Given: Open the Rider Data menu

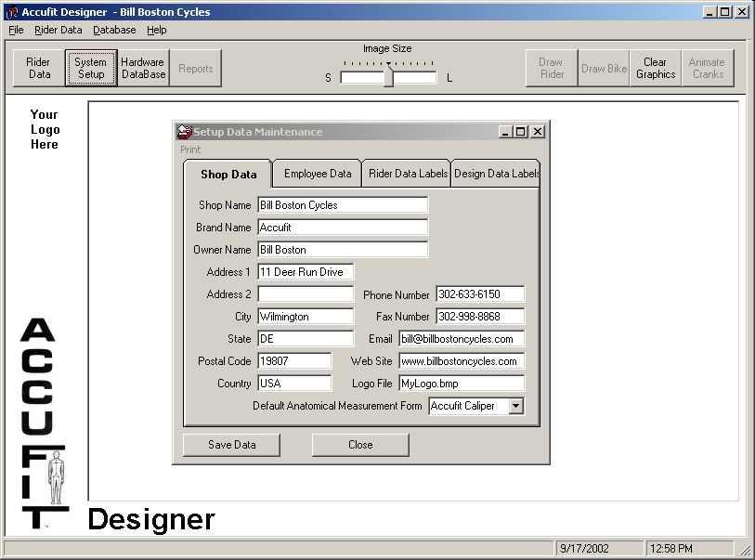Looking at the screenshot, I should pyautogui.click(x=59, y=30).
